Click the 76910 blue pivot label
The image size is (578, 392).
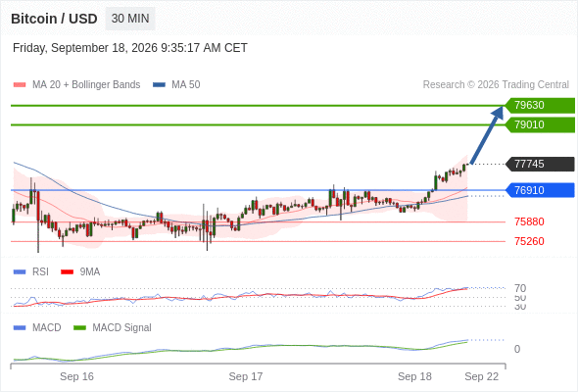[x=540, y=190]
